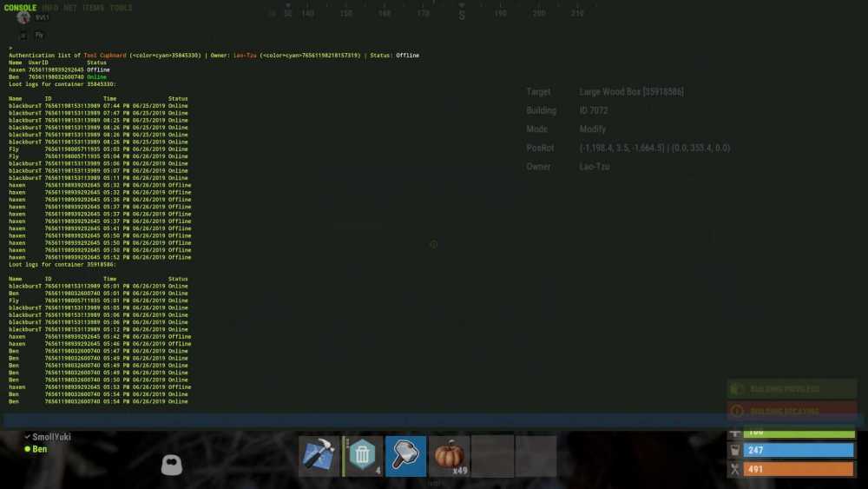Select the pumpkin stack in hotbar
Image resolution: width=868 pixels, height=489 pixels.
click(x=449, y=456)
